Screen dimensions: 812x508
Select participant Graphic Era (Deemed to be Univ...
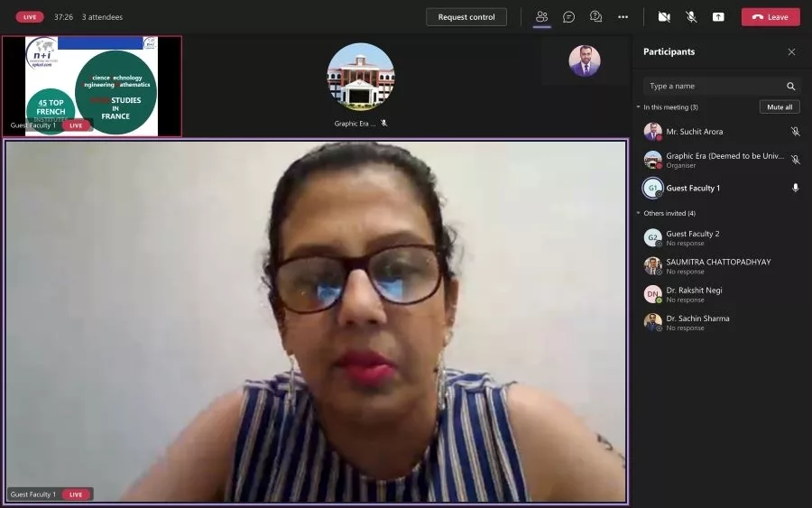(722, 160)
